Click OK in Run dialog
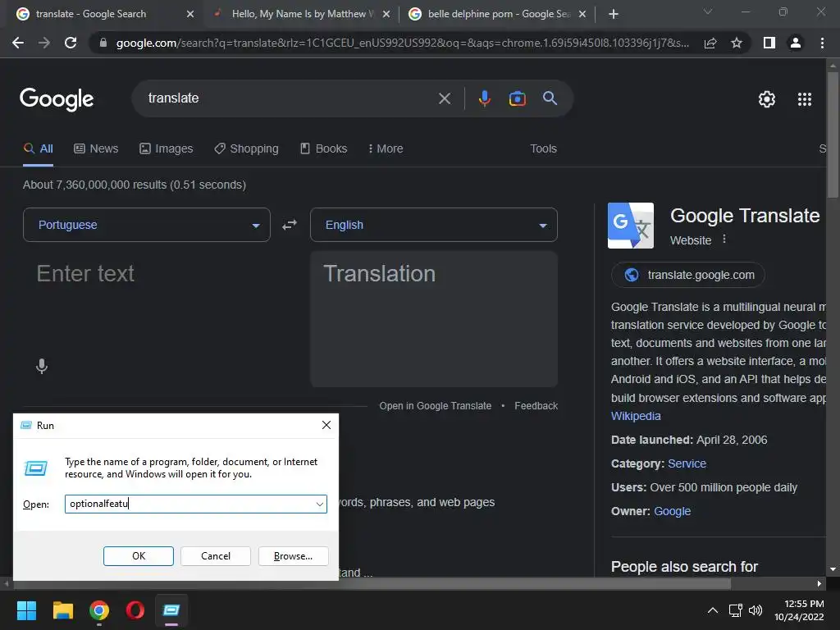Screen dimensions: 840x630 pos(138,556)
